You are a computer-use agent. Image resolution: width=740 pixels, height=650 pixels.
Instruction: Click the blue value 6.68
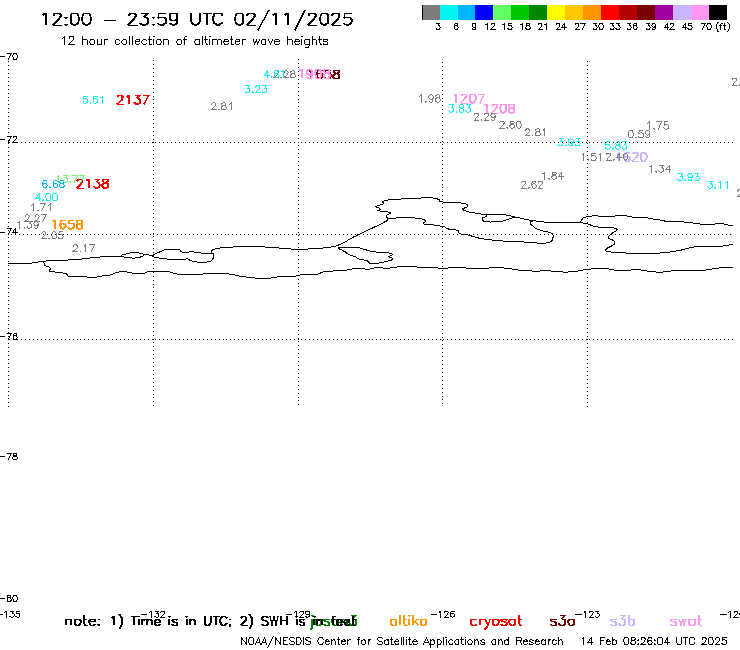pyautogui.click(x=53, y=184)
